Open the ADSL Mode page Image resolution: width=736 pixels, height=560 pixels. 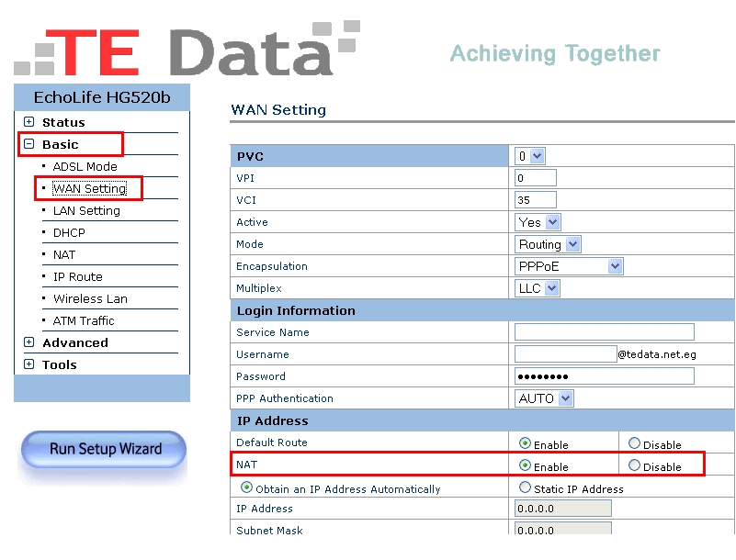coord(85,166)
